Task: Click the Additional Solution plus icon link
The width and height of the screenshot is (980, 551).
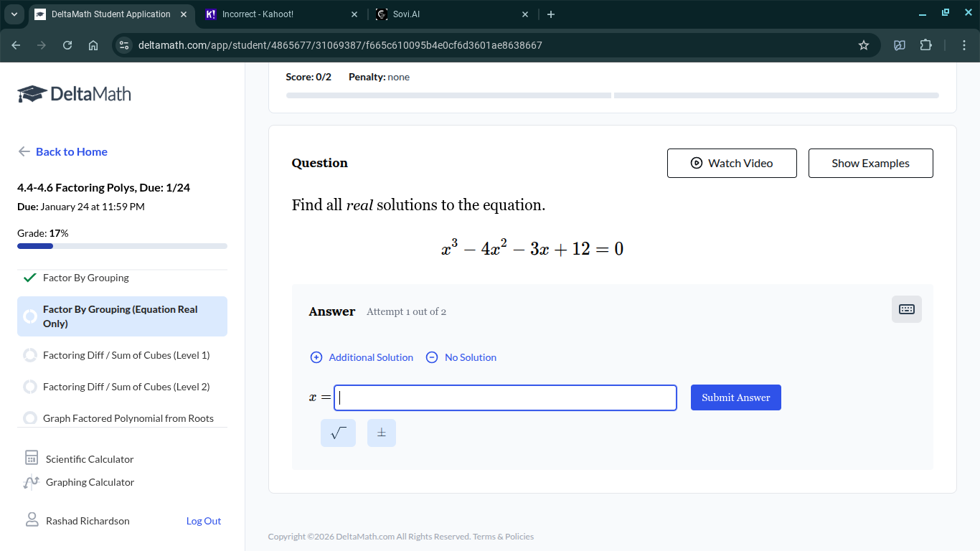Action: (x=362, y=357)
